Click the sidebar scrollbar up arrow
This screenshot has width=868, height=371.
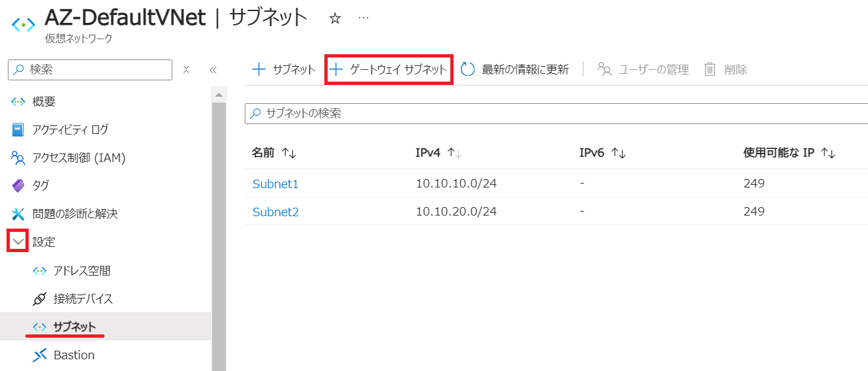pos(219,95)
